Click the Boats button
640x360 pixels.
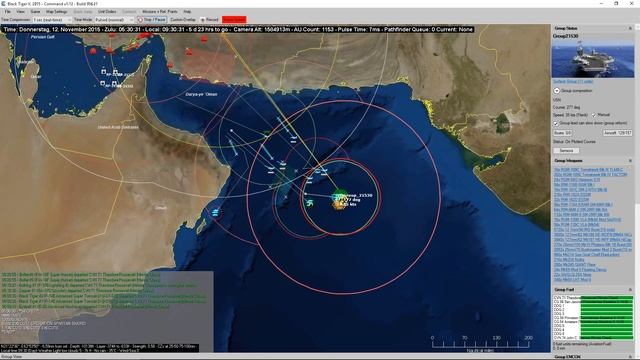point(562,133)
